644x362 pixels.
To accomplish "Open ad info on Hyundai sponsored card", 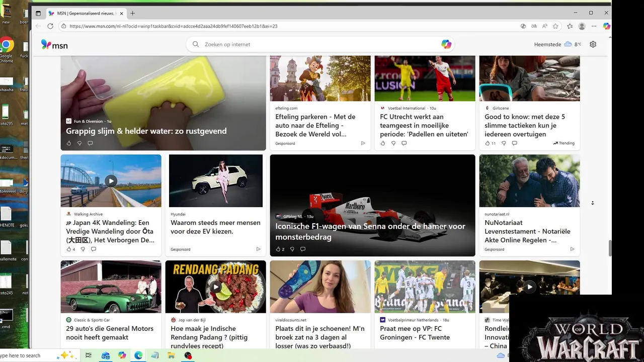I will pyautogui.click(x=258, y=249).
